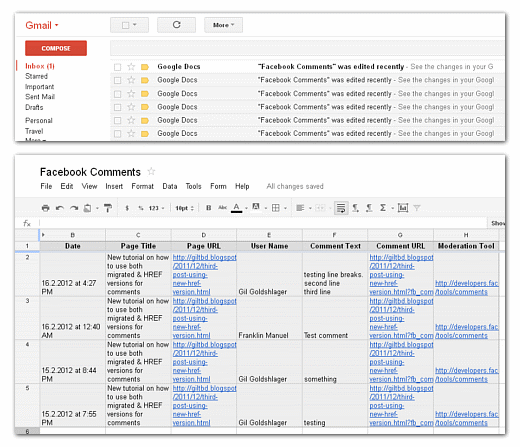Select row header 3 in spreadsheet

(x=27, y=318)
